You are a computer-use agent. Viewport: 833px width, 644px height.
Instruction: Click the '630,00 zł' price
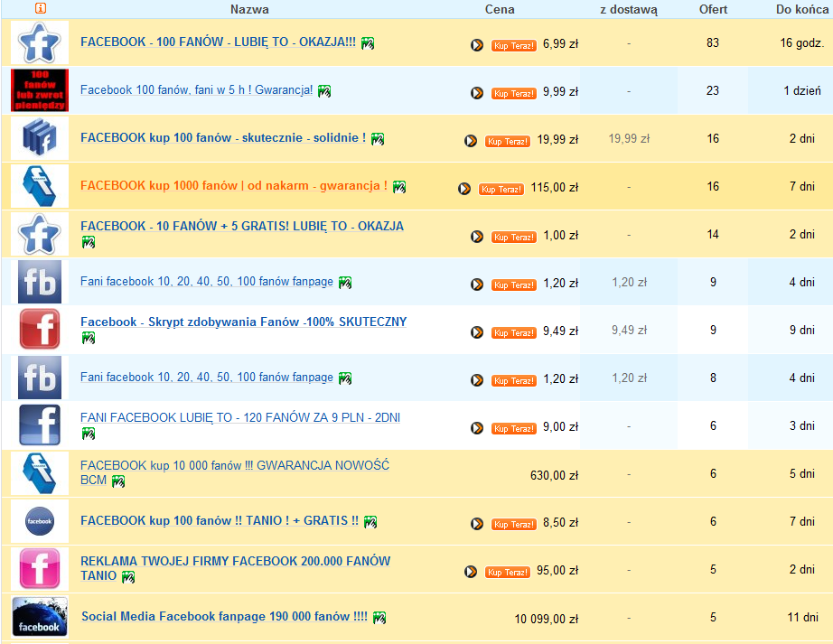(554, 475)
